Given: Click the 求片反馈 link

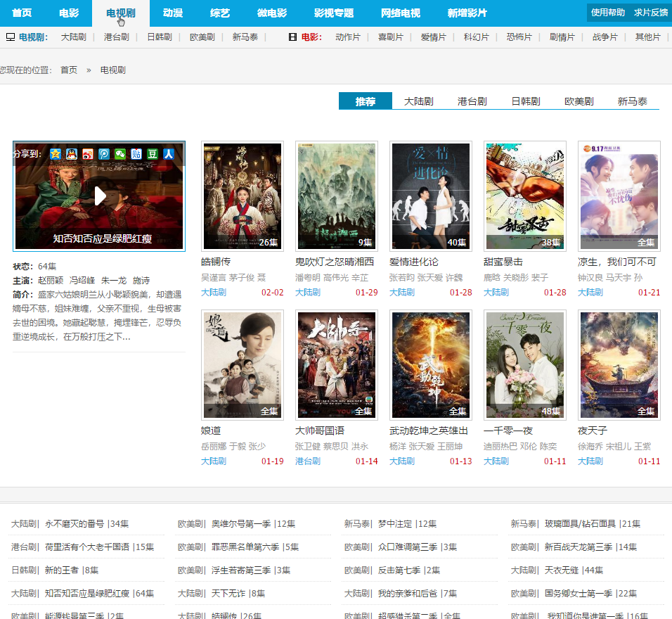Looking at the screenshot, I should 651,13.
